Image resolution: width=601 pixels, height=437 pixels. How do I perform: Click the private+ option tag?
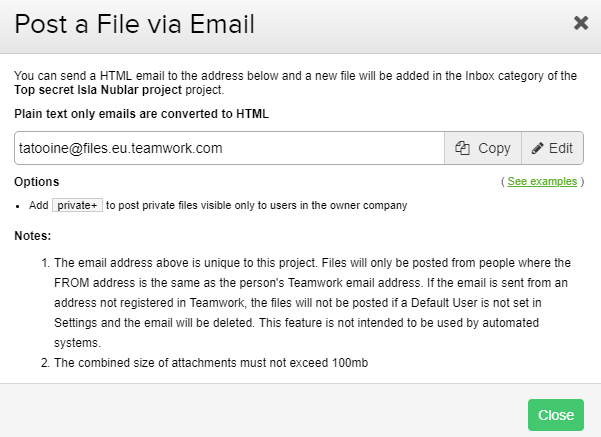77,205
